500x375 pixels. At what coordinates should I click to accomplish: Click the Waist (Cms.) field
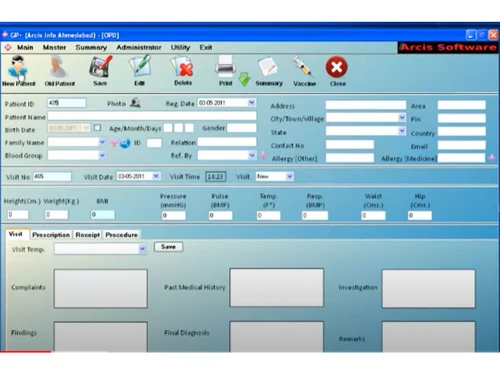coord(373,215)
